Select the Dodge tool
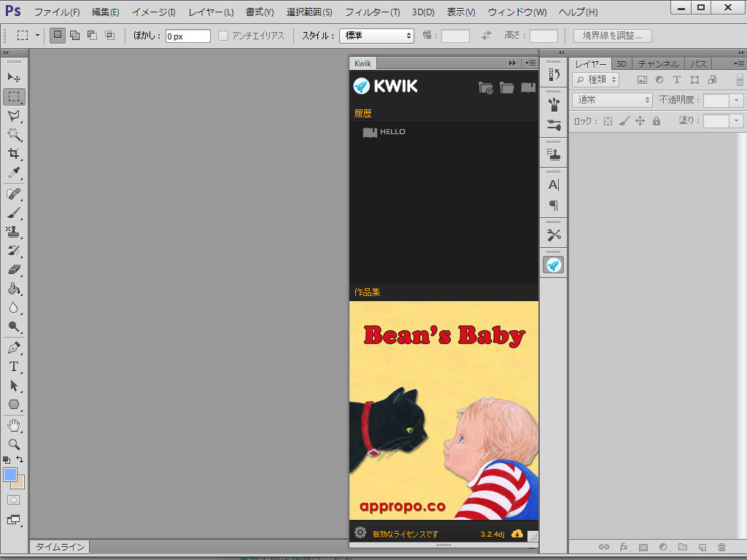The width and height of the screenshot is (747, 560). [14, 327]
